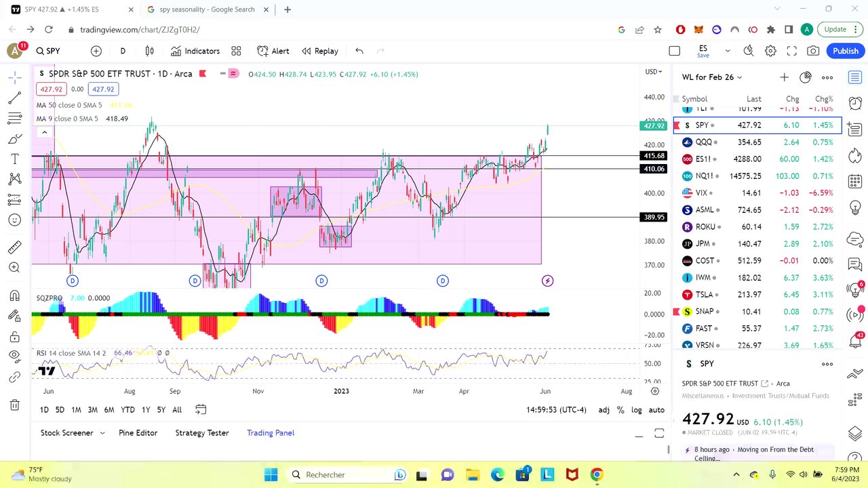Set range to 1D

click(44, 409)
